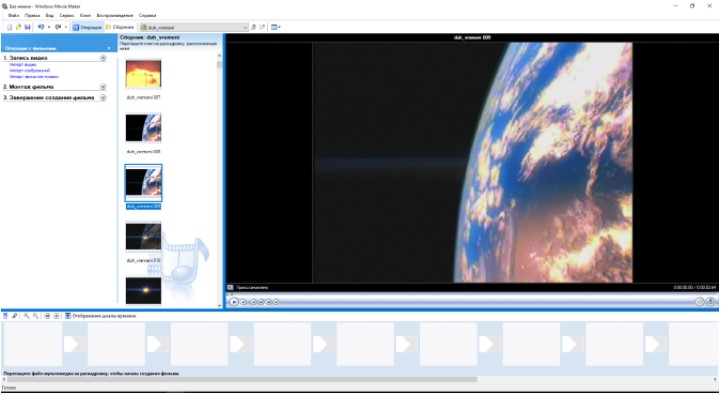The width and height of the screenshot is (721, 393).
Task: Click the Импорт изображений link
Action: tap(29, 71)
